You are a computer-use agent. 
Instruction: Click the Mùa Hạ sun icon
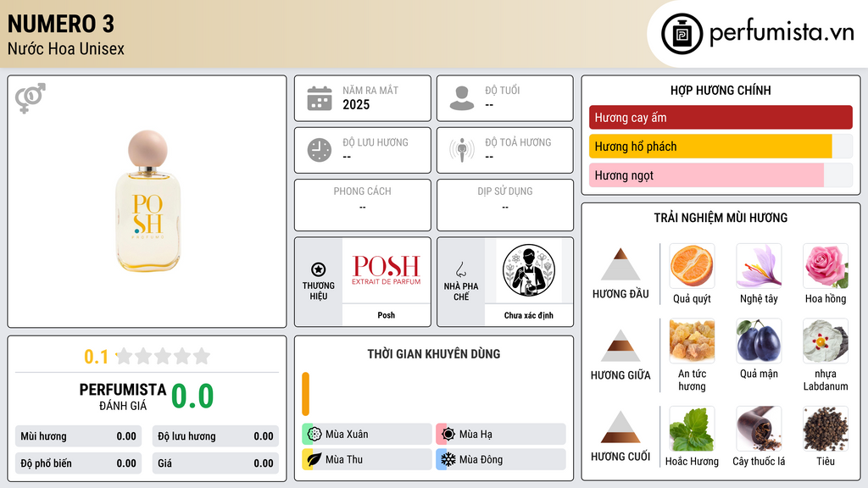[448, 435]
